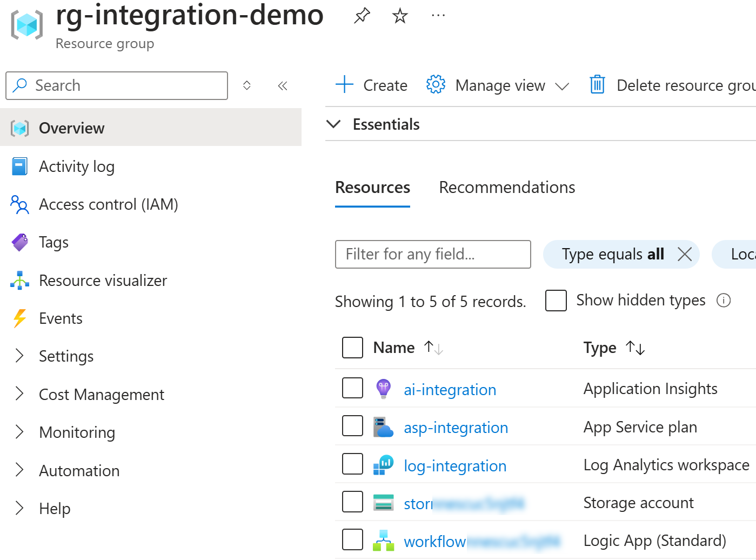Click the purple Tags icon
The height and width of the screenshot is (560, 756).
(20, 242)
